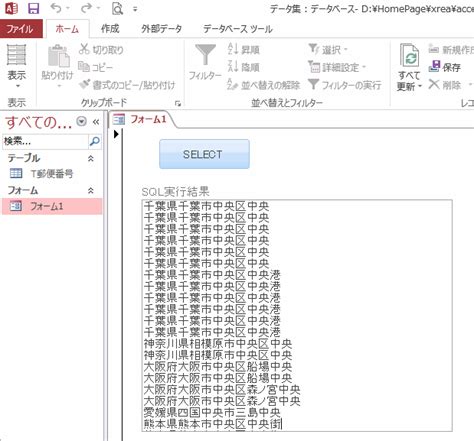Switch to the ホーム ribbon tab
The width and height of the screenshot is (474, 441).
tap(67, 29)
